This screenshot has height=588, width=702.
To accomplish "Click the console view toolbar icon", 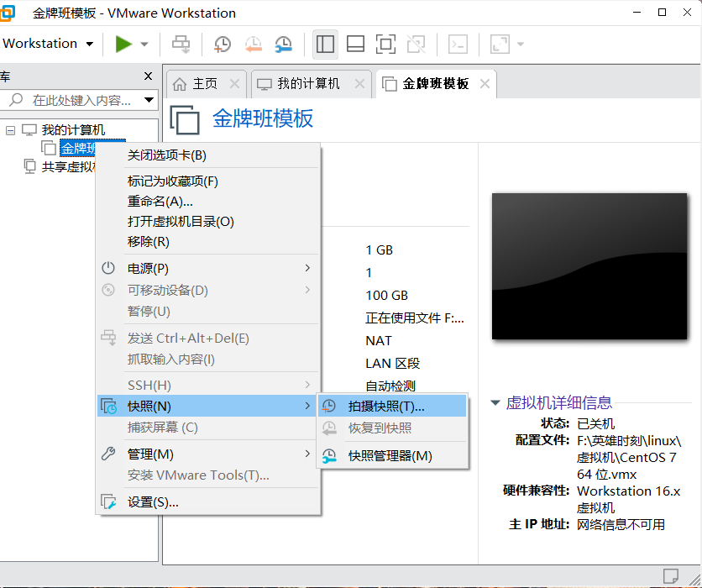I will click(x=458, y=44).
